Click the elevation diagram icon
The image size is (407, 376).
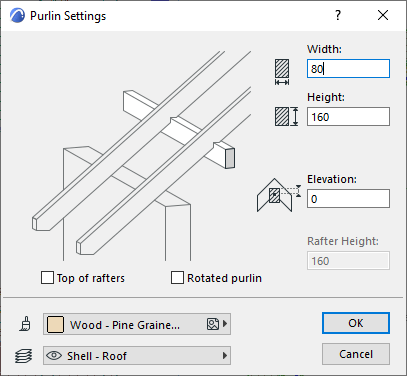click(279, 195)
